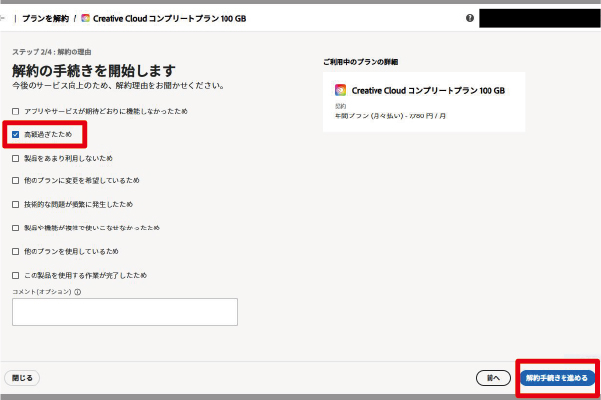Check 技術的な問題が頻繁に発生したため
The height and width of the screenshot is (400, 601).
15,205
